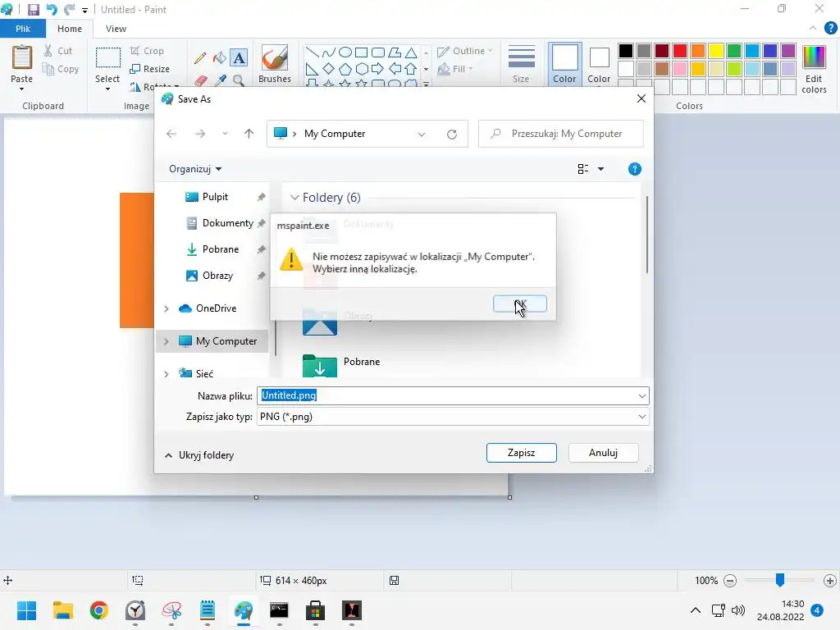The width and height of the screenshot is (840, 630).
Task: Open the Nazwa pliku history dropdown arrow
Action: click(x=641, y=396)
